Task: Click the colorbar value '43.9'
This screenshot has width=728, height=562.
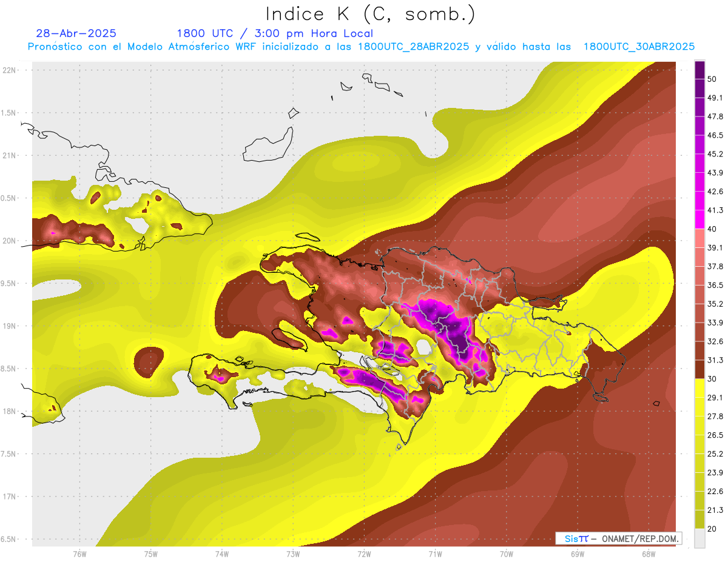Action: pyautogui.click(x=715, y=173)
